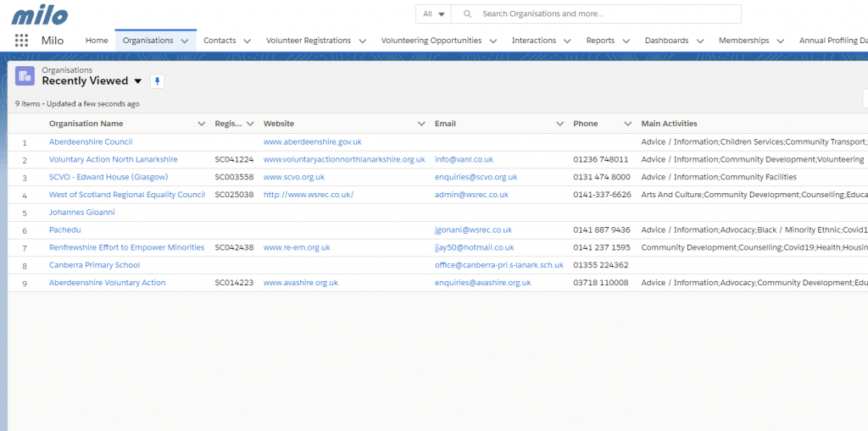
Task: Open Voluntary Action North Lanarkshire record
Action: [114, 159]
